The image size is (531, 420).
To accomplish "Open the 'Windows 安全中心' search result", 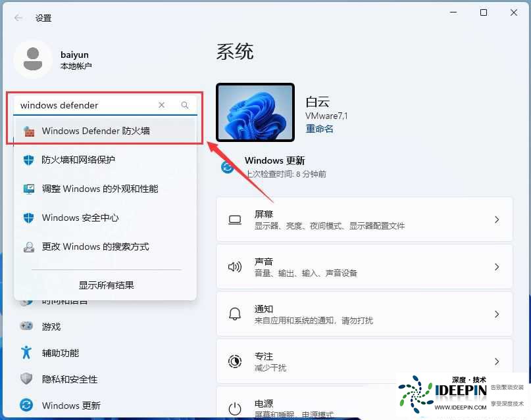I will click(105, 218).
